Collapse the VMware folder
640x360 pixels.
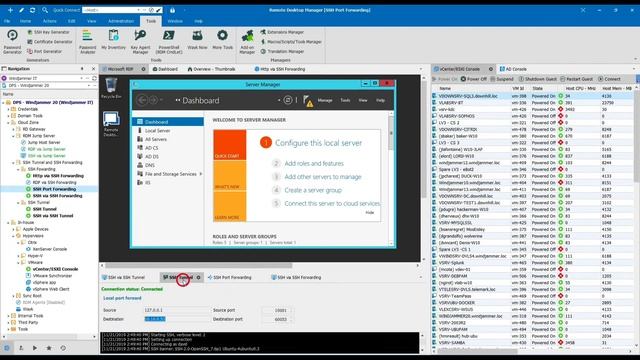point(18,262)
